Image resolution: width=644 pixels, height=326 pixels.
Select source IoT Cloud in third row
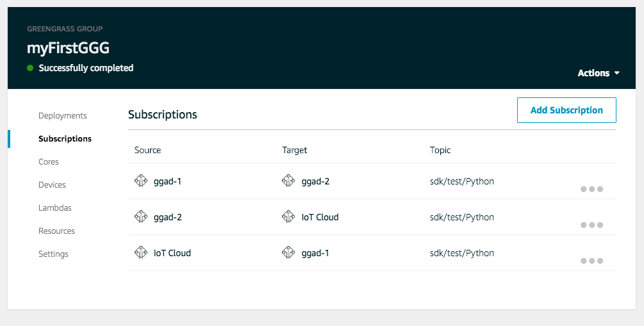pyautogui.click(x=172, y=253)
